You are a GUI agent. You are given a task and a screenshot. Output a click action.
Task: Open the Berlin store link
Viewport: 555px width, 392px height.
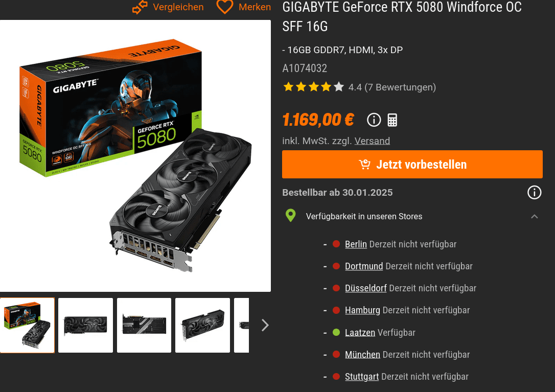tap(356, 244)
